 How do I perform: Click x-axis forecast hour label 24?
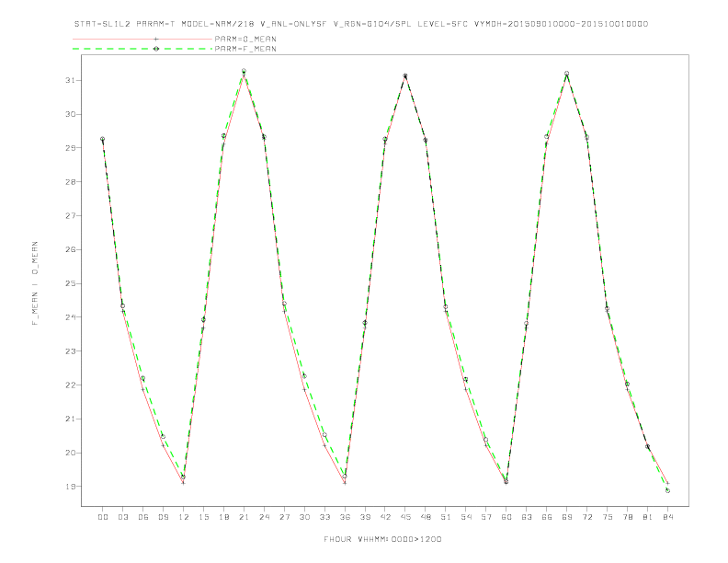tap(264, 517)
